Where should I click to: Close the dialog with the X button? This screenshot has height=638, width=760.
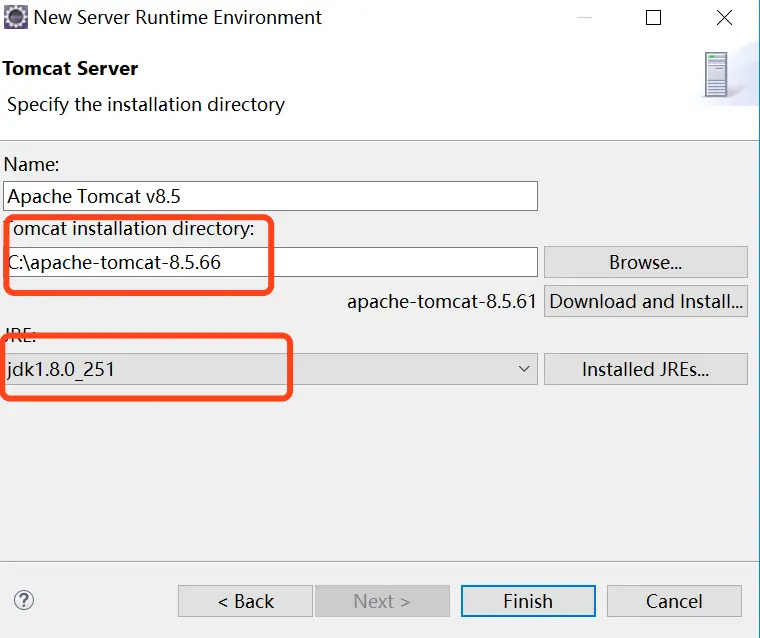tap(724, 18)
